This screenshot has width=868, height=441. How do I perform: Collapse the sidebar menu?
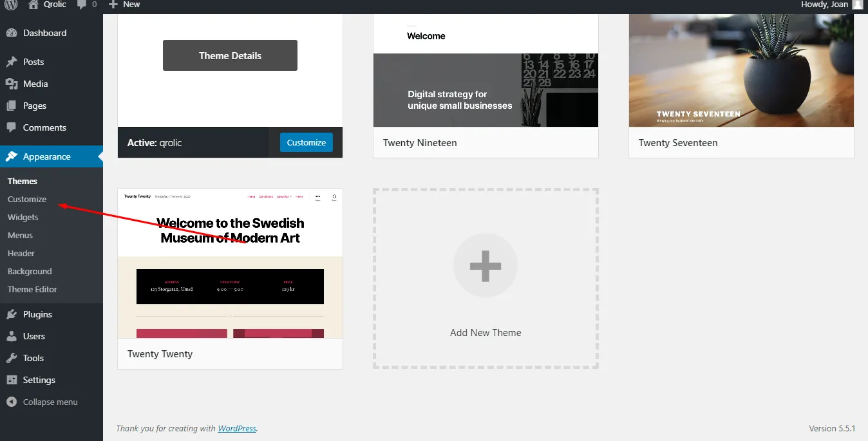[42, 402]
